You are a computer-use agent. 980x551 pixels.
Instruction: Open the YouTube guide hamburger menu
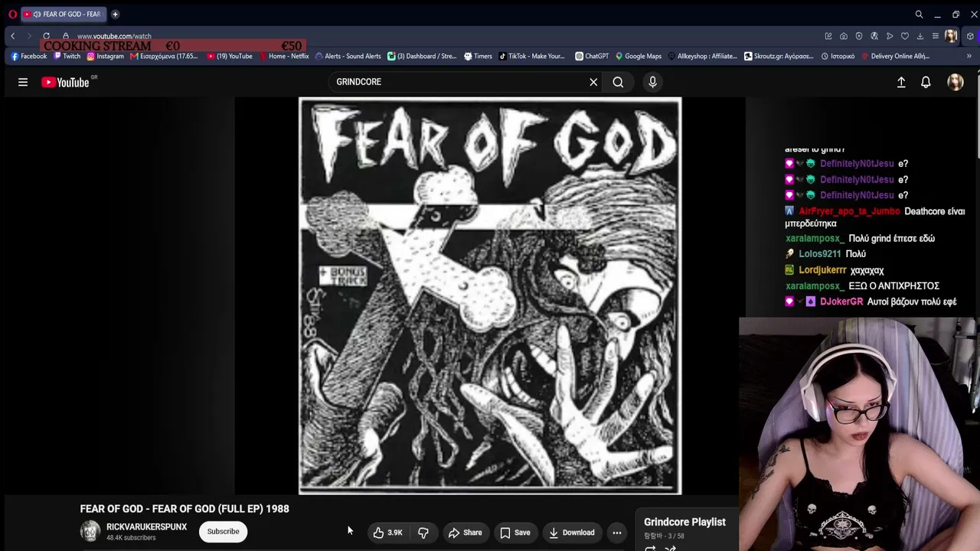pos(23,82)
